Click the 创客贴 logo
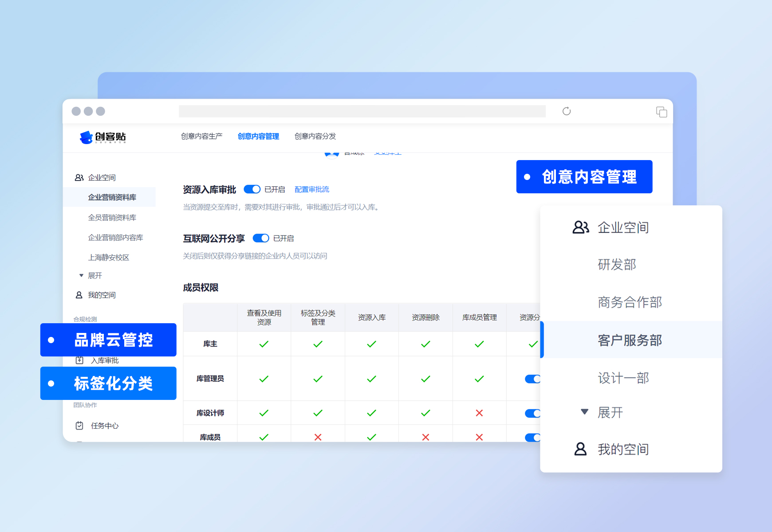 [x=103, y=137]
